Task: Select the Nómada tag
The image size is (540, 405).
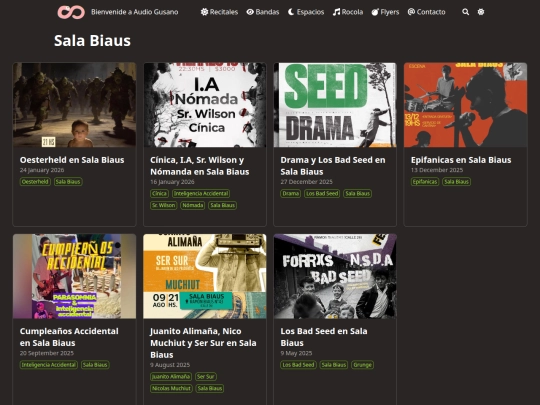Action: [x=193, y=205]
